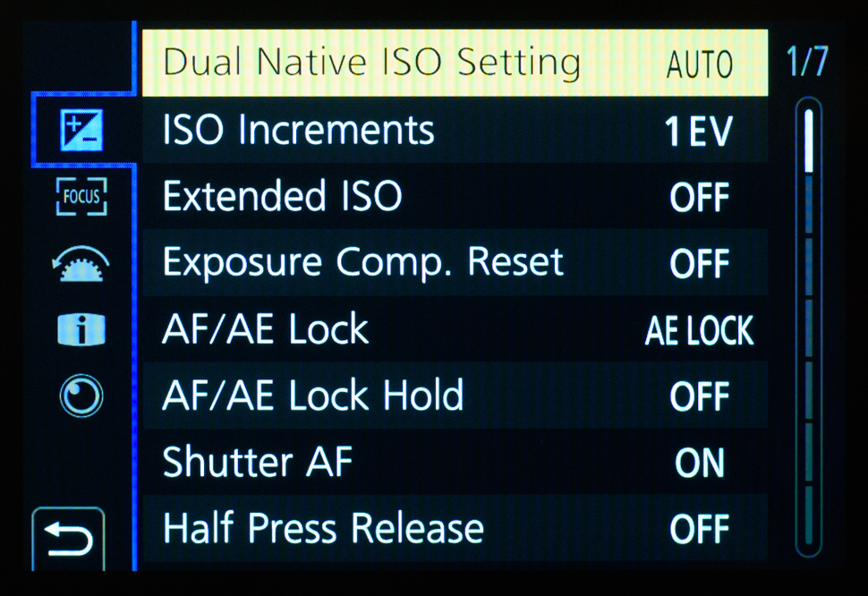868x596 pixels.
Task: Toggle AF/AE Lock Hold OFF value
Action: [699, 396]
